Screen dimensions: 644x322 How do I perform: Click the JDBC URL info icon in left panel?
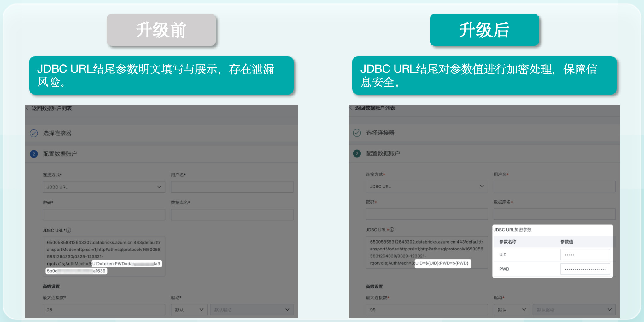[69, 230]
